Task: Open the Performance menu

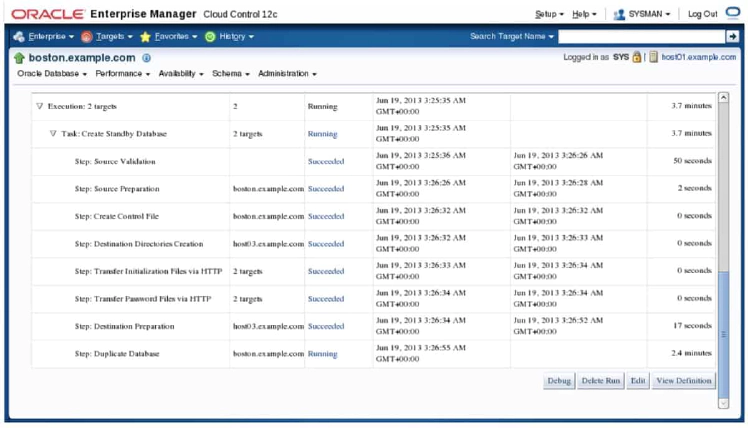Action: 122,74
